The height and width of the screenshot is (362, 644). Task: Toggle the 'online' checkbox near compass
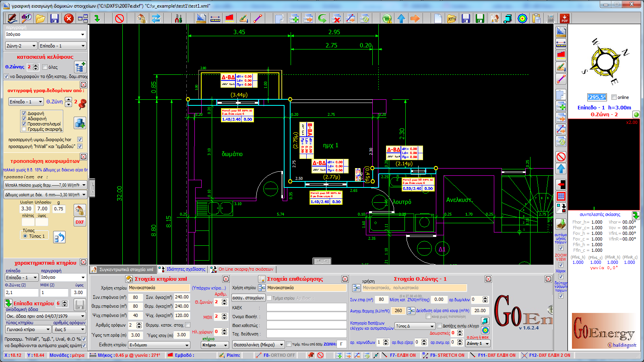coord(614,97)
